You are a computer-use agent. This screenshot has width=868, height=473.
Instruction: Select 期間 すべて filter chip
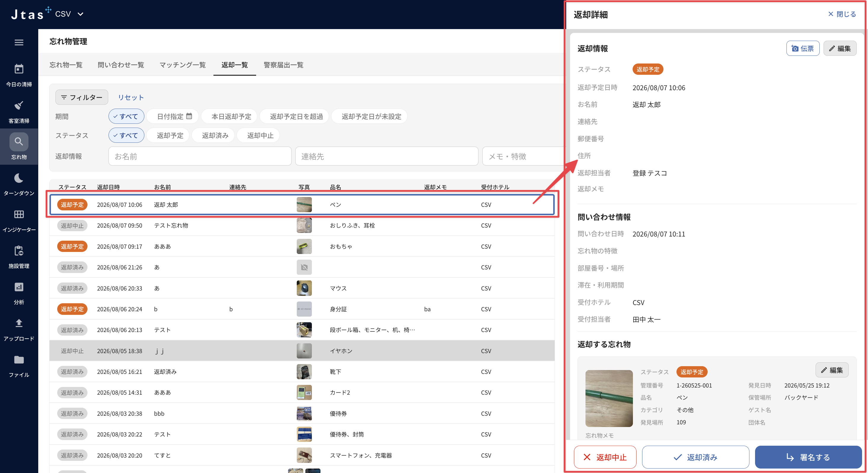pos(126,116)
